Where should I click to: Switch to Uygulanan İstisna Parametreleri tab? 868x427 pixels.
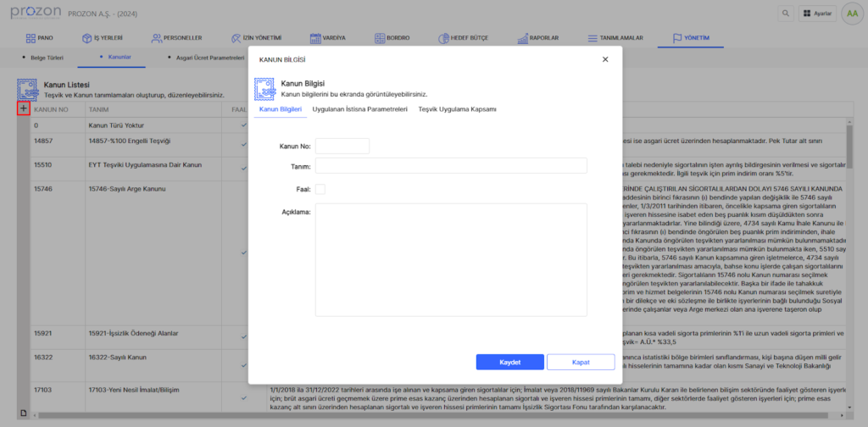coord(360,109)
